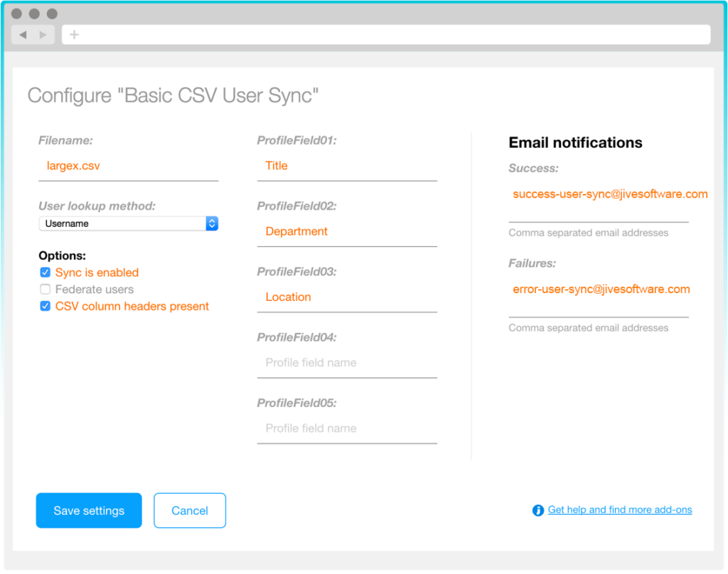Click the blue info icon near help link
Image resolution: width=728 pixels, height=574 pixels.
[x=538, y=510]
